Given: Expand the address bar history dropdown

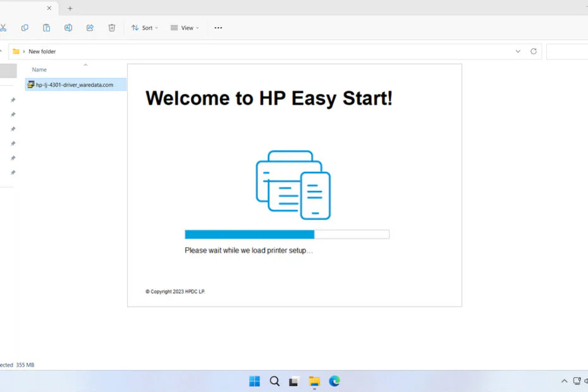Looking at the screenshot, I should point(518,51).
